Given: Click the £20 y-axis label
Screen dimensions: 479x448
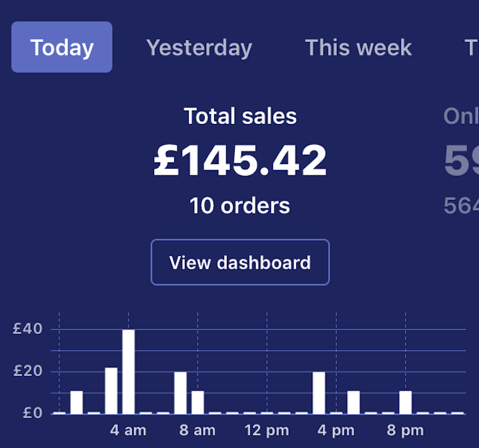Looking at the screenshot, I should (x=28, y=371).
